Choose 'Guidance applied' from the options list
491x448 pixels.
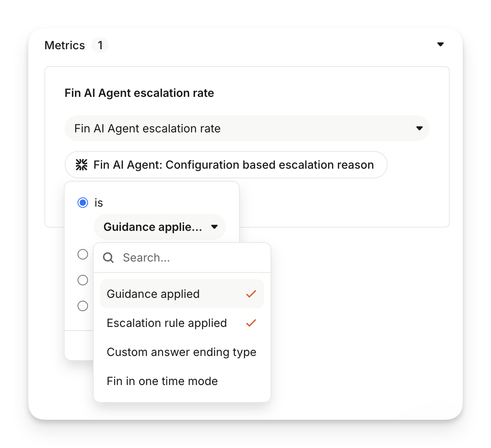click(153, 294)
